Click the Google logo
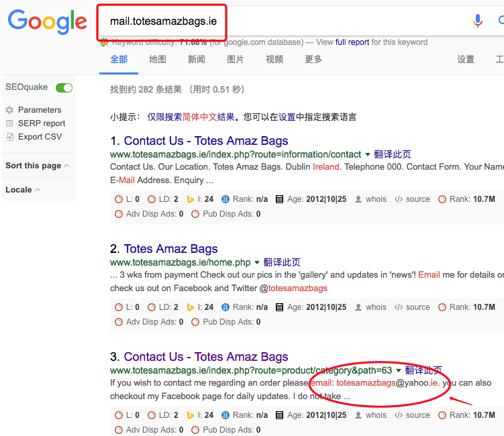The height and width of the screenshot is (436, 504). (47, 21)
